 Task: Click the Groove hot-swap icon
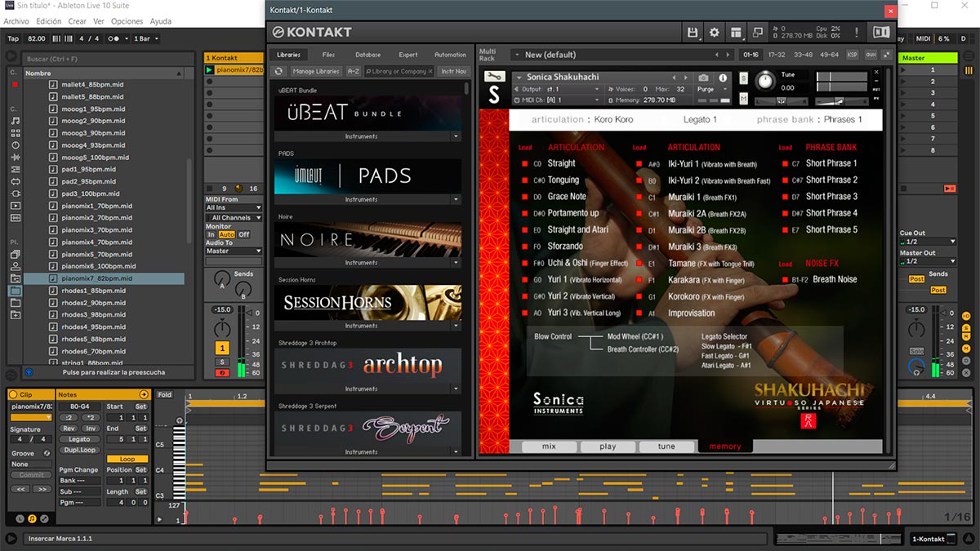pos(47,453)
